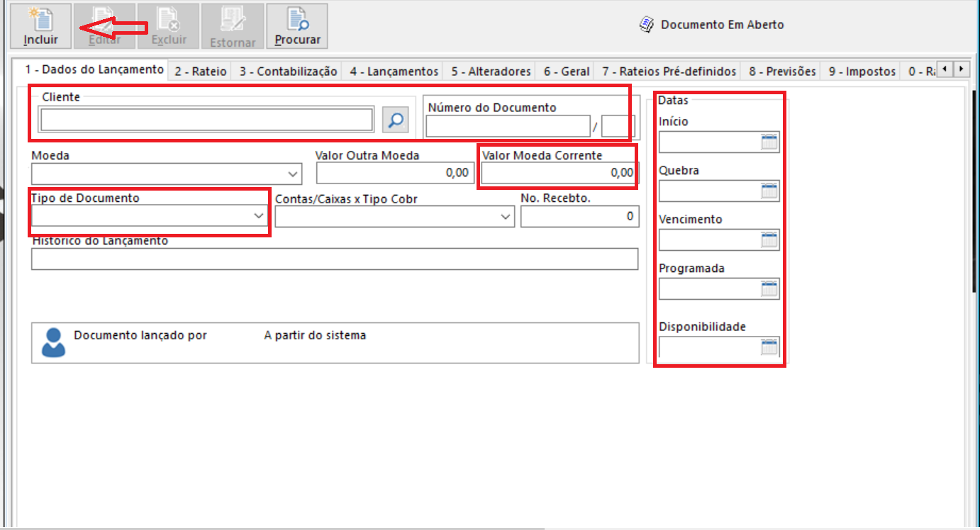Click the Valor Outra Moeda field
The image size is (980, 530).
pos(394,173)
